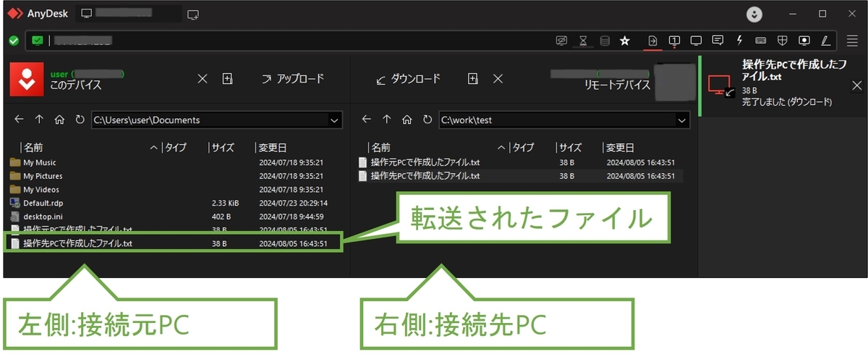The width and height of the screenshot is (868, 357).
Task: Open new session tab icon in title bar
Action: 192,14
